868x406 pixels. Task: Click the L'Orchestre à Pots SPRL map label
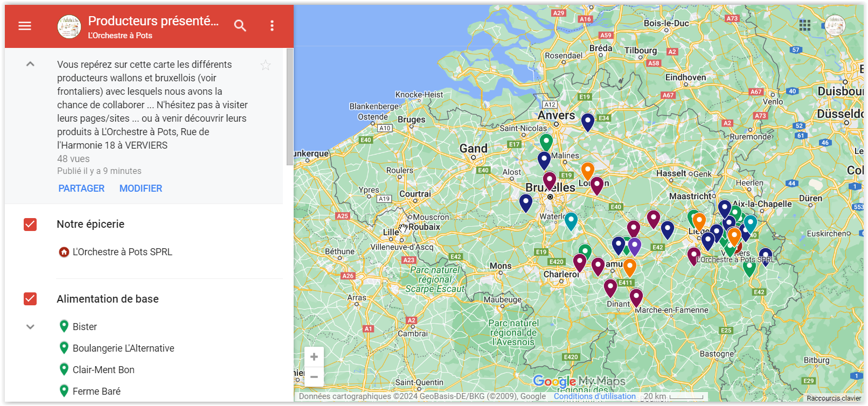click(736, 260)
